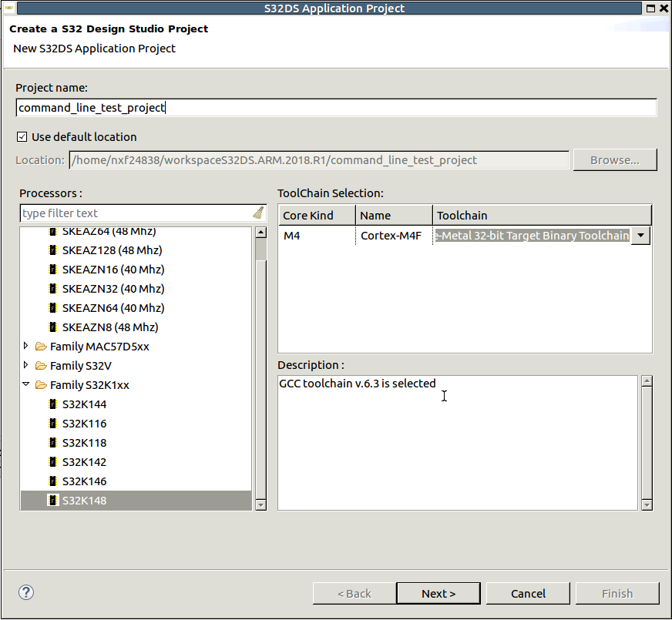Click the processors type filter text field
The height and width of the screenshot is (620, 672).
[136, 213]
